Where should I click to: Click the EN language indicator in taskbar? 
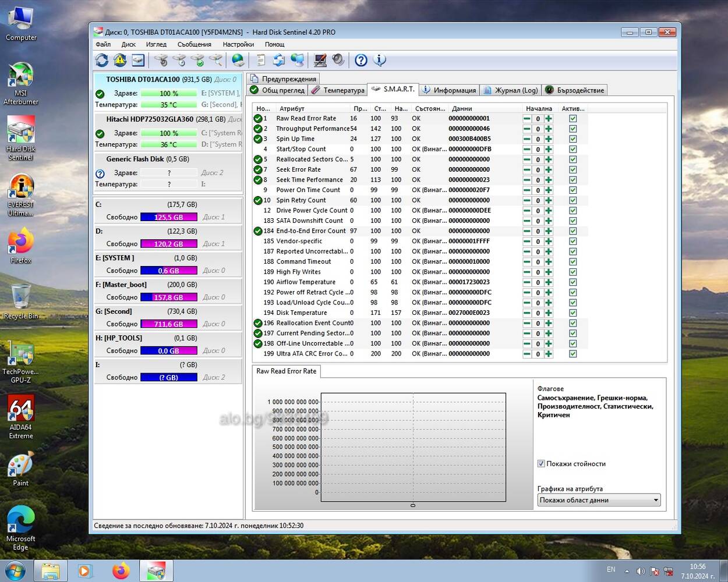click(611, 570)
